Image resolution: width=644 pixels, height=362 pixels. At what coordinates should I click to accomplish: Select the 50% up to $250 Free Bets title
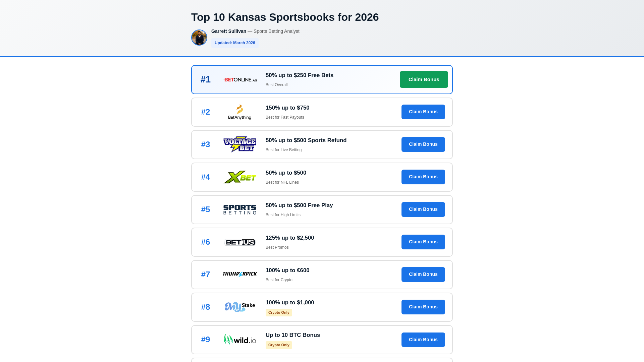pyautogui.click(x=299, y=75)
